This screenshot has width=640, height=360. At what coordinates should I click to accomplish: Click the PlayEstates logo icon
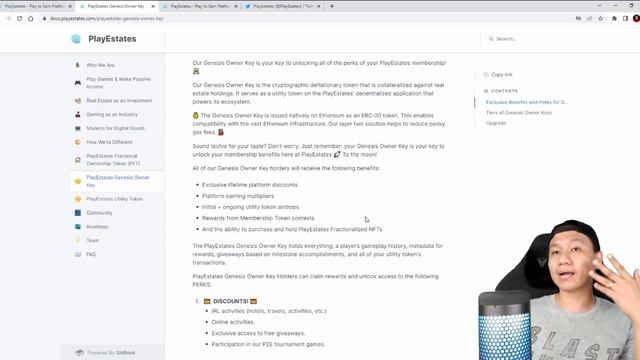coord(76,39)
